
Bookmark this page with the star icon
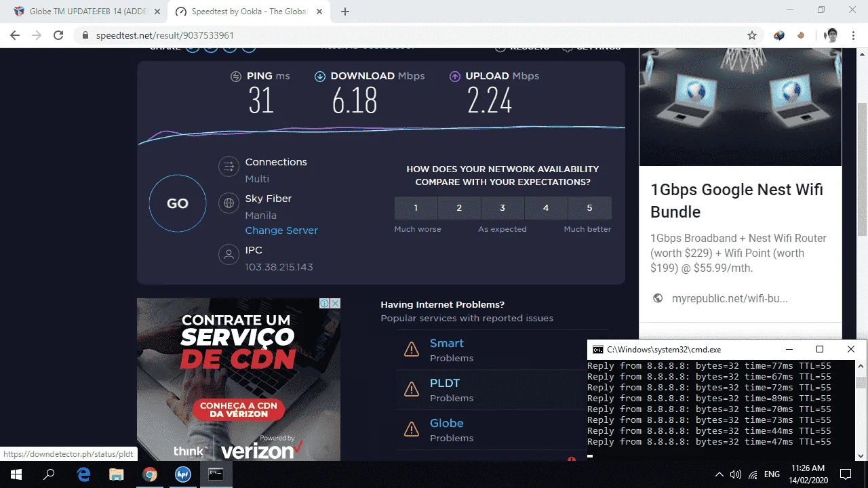[x=752, y=35]
